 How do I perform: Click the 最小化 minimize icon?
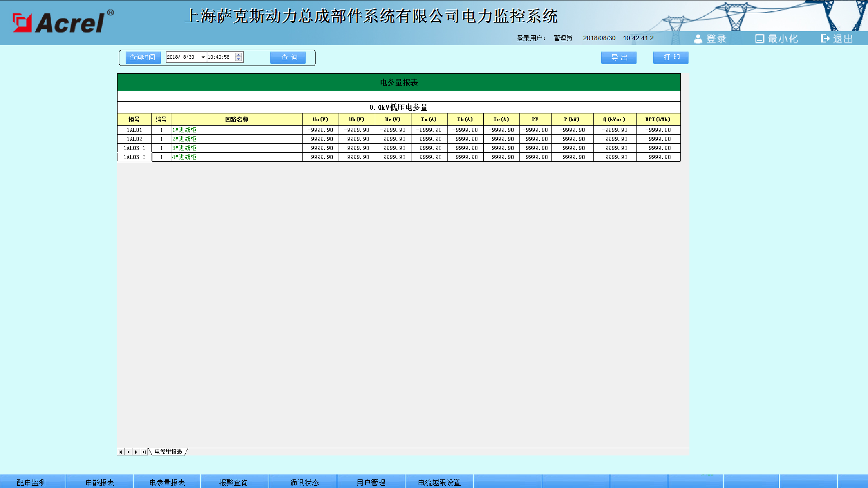(x=759, y=39)
